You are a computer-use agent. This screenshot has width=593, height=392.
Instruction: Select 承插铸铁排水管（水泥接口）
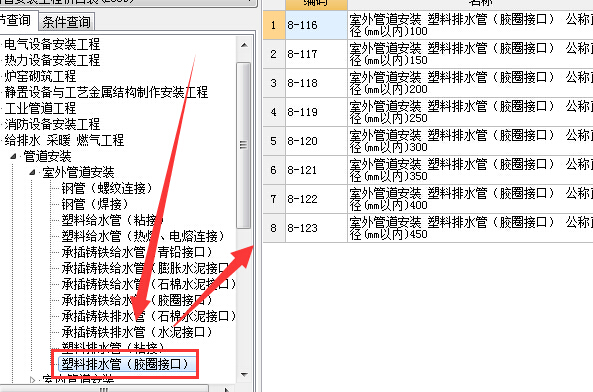click(137, 332)
